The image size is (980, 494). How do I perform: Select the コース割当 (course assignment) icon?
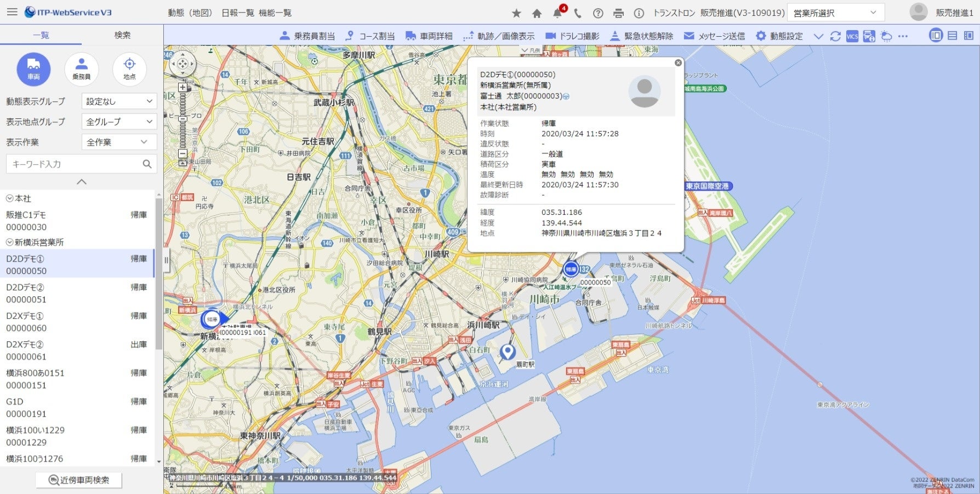[371, 36]
